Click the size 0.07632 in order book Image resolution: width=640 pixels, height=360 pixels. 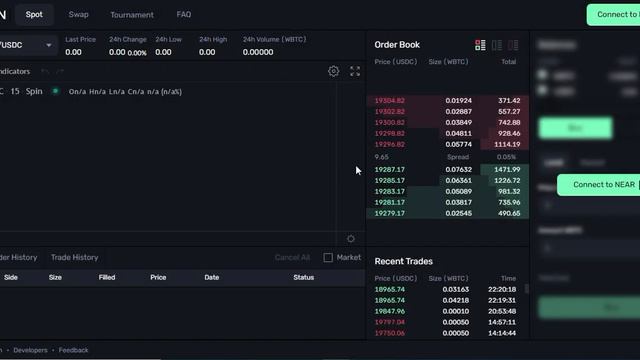click(x=458, y=169)
